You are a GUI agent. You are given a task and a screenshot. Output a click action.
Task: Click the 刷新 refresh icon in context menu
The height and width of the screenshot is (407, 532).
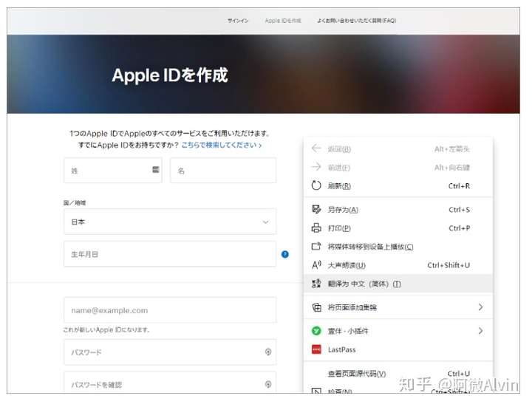click(x=316, y=186)
